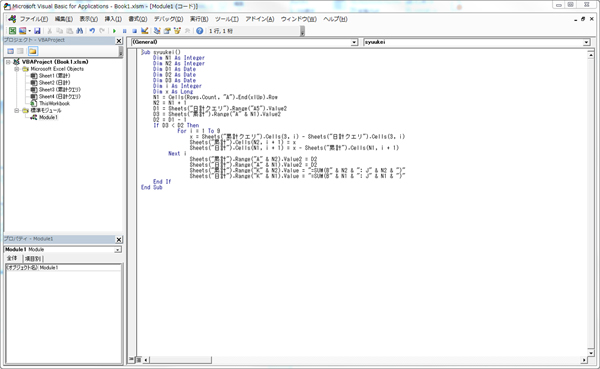Viewport: 600px width, 369px height.
Task: Open the アドイン(A) menu
Action: [x=260, y=19]
